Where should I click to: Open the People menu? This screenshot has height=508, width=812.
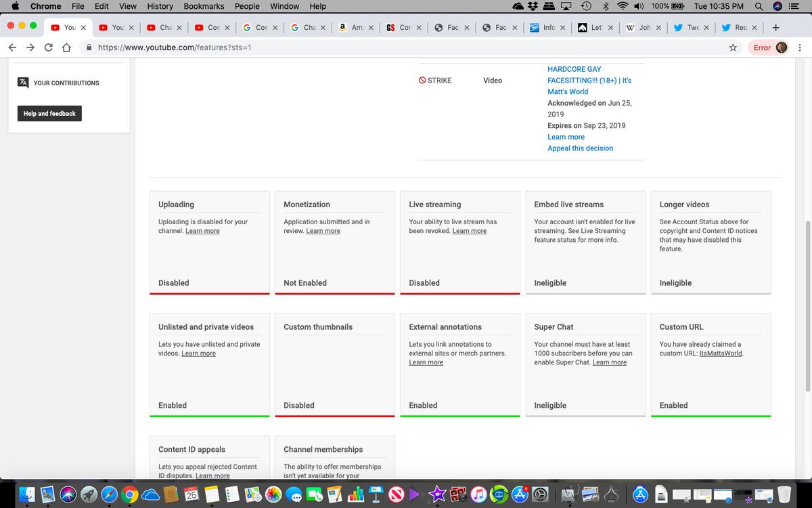[247, 6]
